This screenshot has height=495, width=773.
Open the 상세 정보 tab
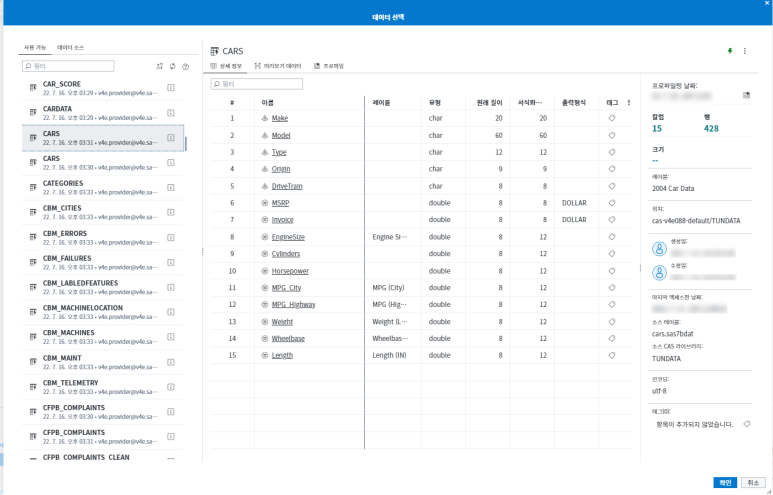pos(226,66)
